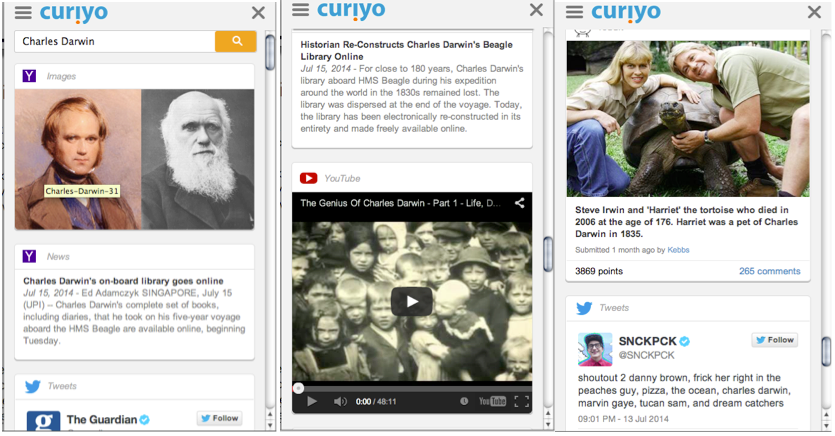Open the Steve Irwin and tortoise photo

tap(687, 118)
